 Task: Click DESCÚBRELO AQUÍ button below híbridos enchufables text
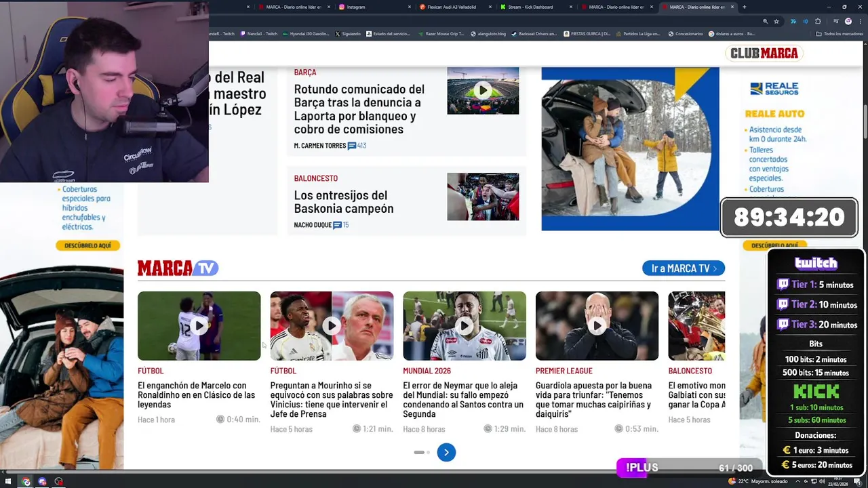(x=88, y=245)
